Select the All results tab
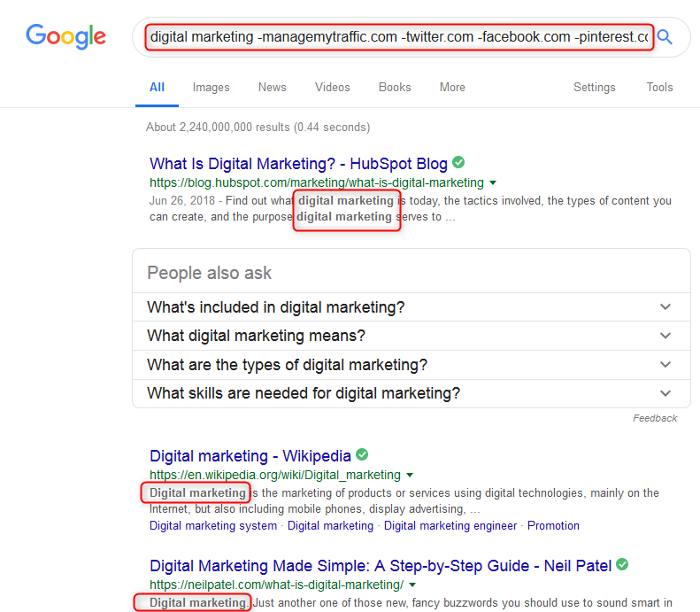Screen dimensions: 700x612 point(158,87)
